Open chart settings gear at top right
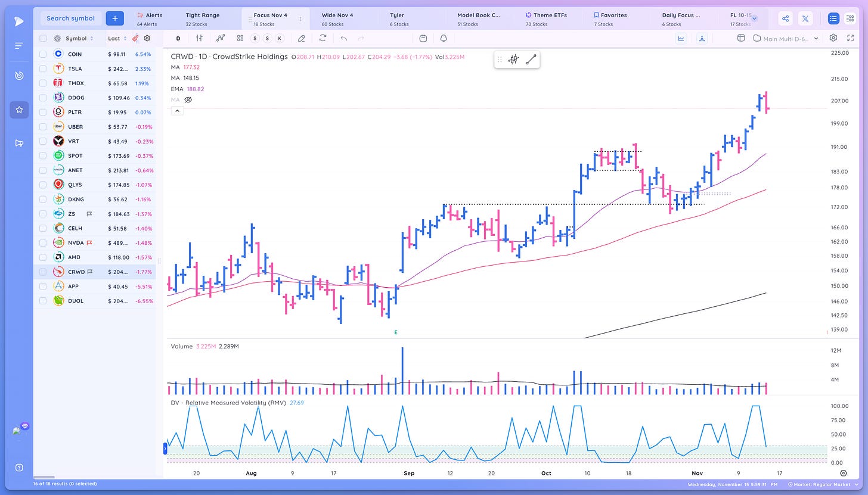The image size is (868, 495). (833, 38)
